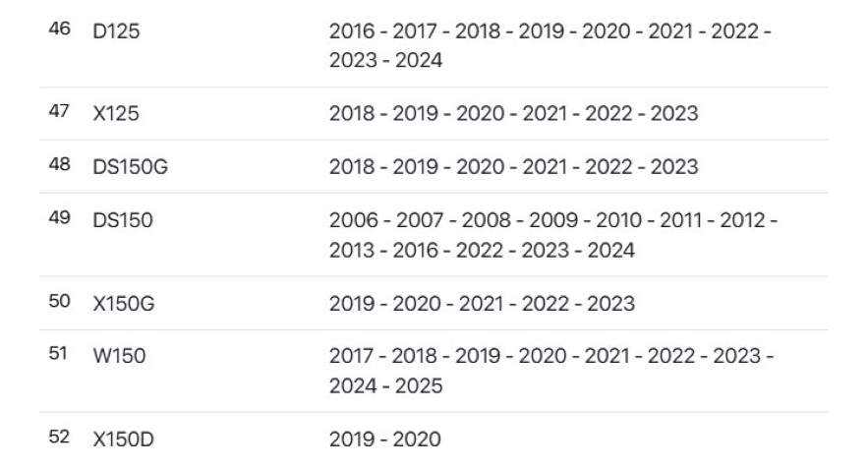Select row number 51
868x468 pixels.
pos(58,355)
